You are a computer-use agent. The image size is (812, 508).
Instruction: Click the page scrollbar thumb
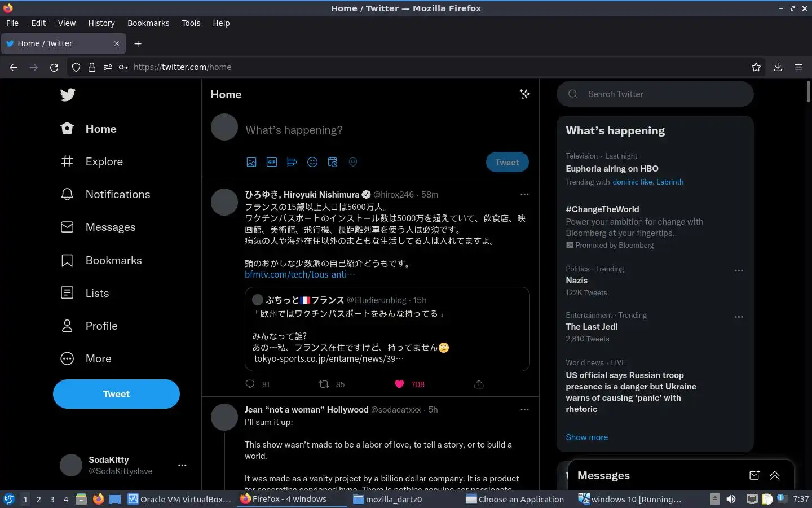tap(809, 92)
